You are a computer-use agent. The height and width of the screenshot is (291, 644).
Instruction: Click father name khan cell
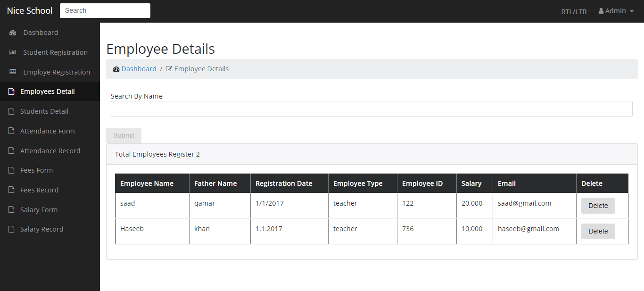(220, 231)
